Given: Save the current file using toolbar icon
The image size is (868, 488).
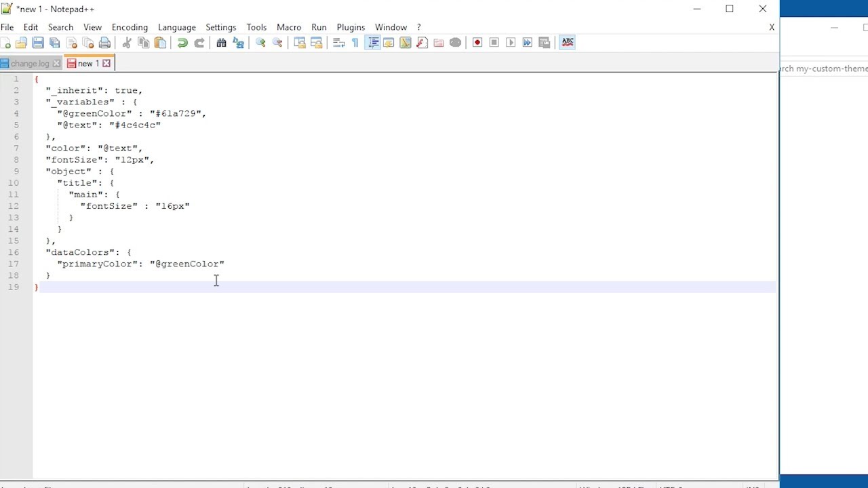Looking at the screenshot, I should point(38,43).
